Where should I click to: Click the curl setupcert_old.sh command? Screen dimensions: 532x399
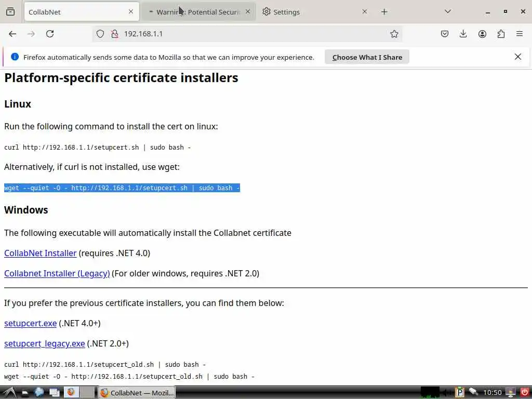(x=105, y=364)
